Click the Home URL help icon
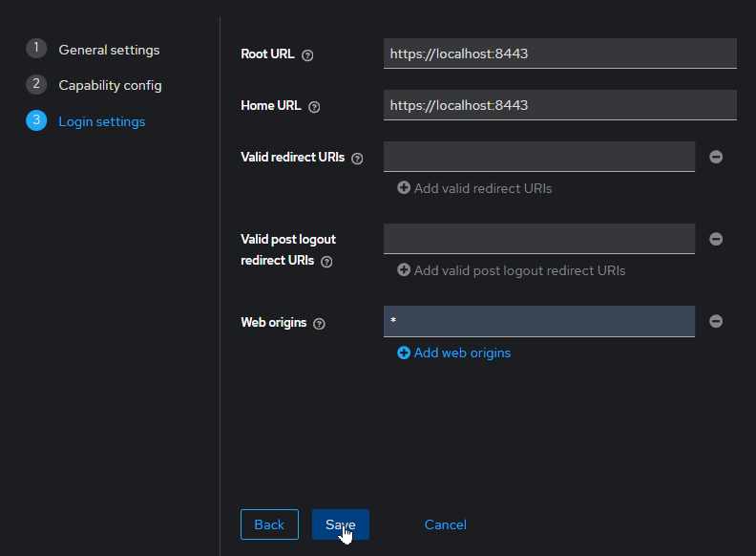 pos(314,107)
